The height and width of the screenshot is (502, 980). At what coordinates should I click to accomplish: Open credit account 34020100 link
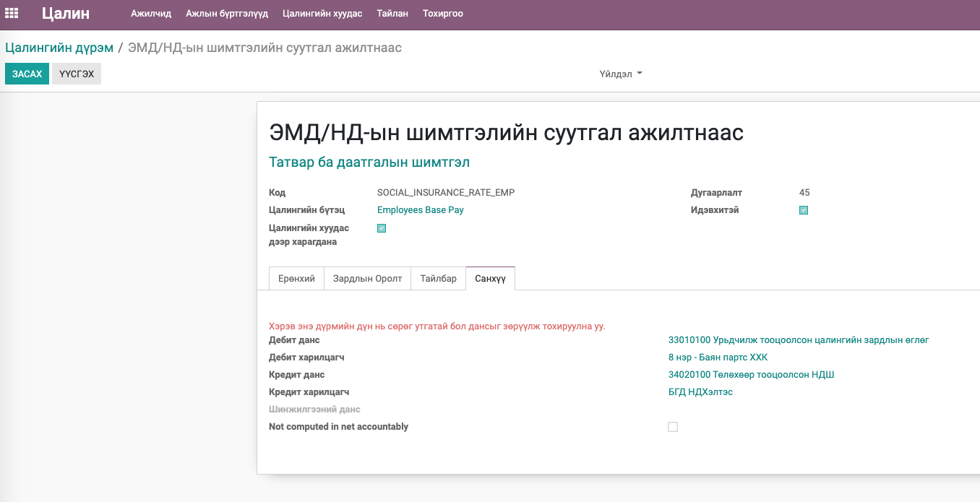point(752,375)
